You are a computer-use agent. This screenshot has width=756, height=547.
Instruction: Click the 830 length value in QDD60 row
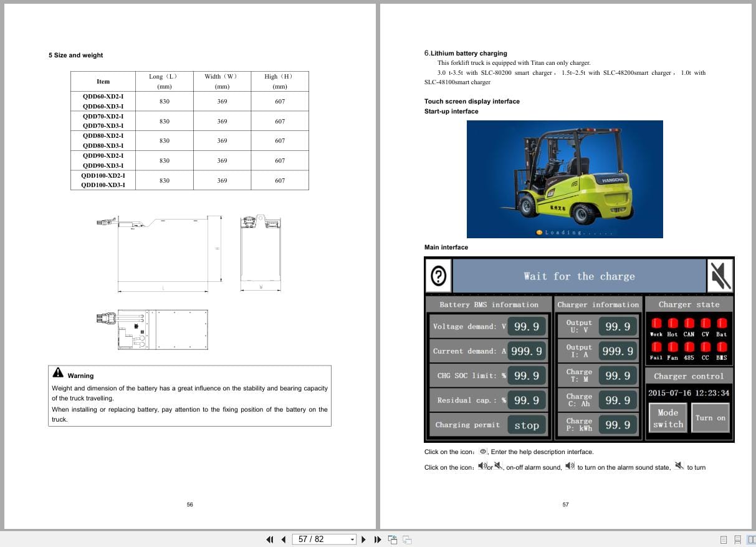click(x=165, y=102)
